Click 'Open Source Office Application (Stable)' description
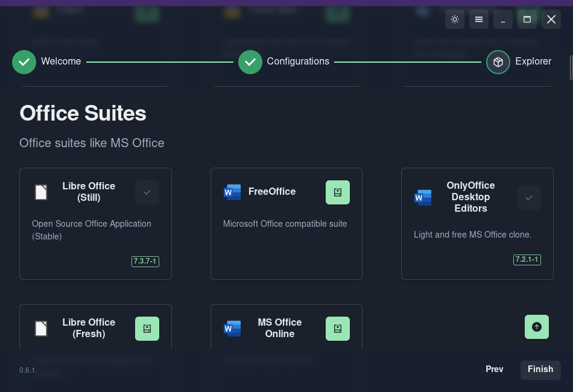The image size is (573, 392). coord(91,230)
